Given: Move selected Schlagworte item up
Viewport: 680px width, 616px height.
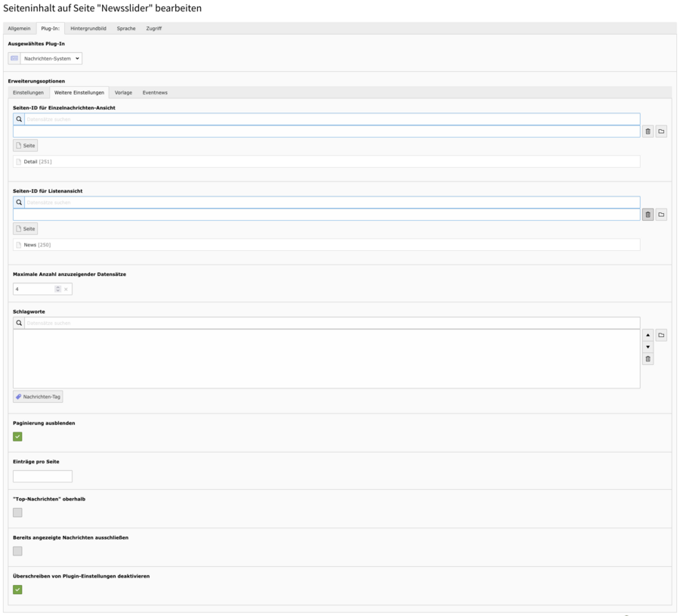Looking at the screenshot, I should (x=648, y=335).
